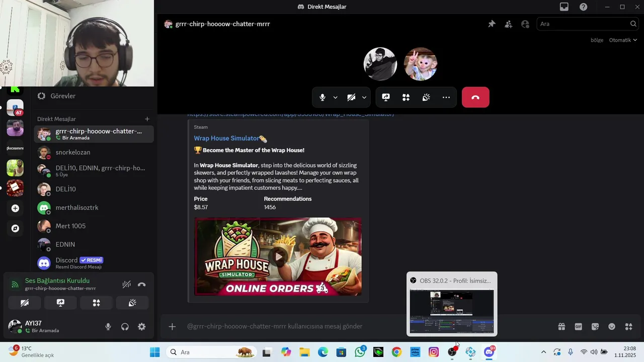Click the Ara search field
Image resolution: width=644 pixels, height=362 pixels.
(x=588, y=24)
